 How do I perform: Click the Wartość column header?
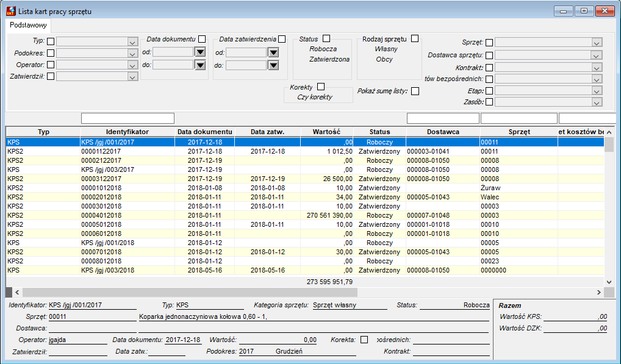tap(327, 132)
